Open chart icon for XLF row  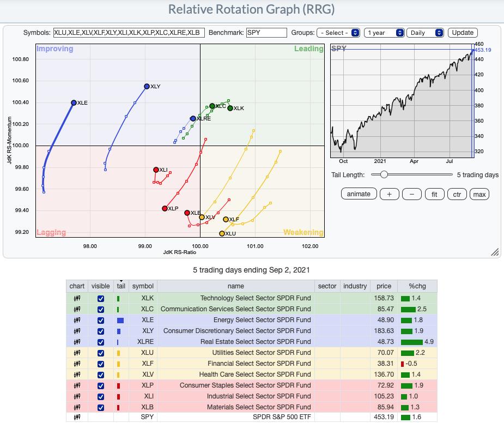pos(77,364)
